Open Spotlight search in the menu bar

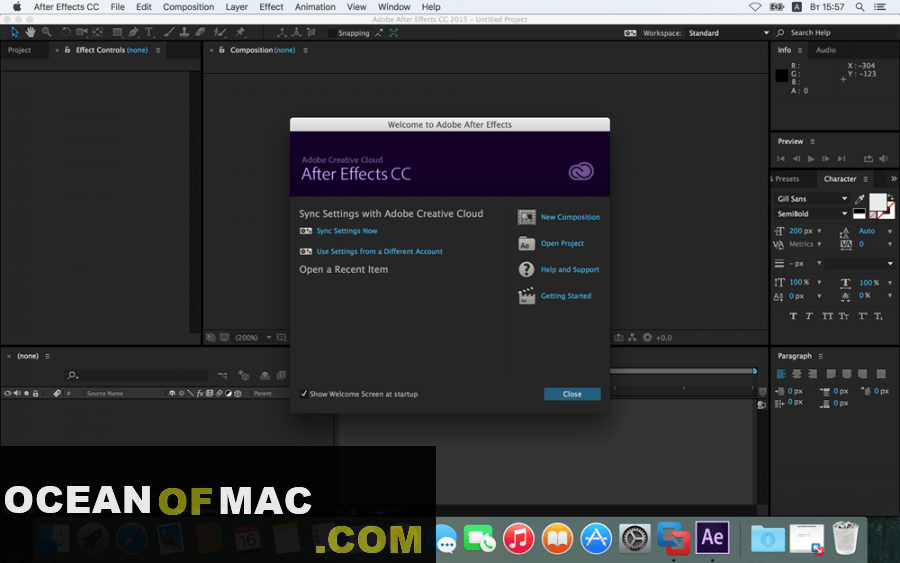click(859, 7)
